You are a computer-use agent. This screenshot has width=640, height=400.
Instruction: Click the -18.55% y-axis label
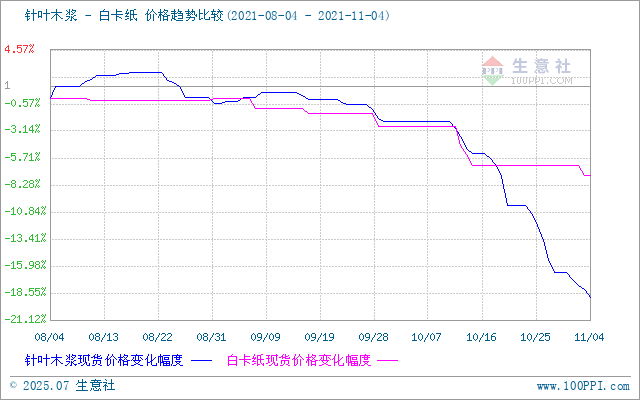point(25,293)
